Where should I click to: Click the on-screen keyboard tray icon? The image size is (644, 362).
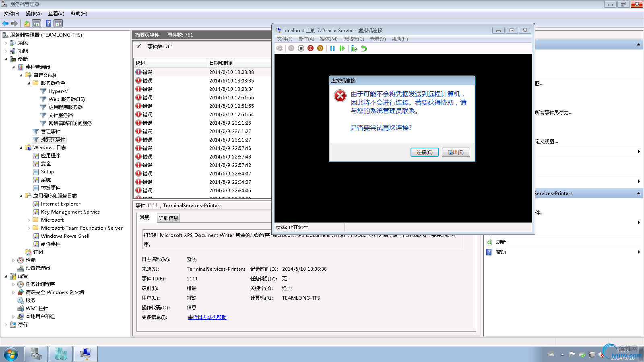(551, 354)
